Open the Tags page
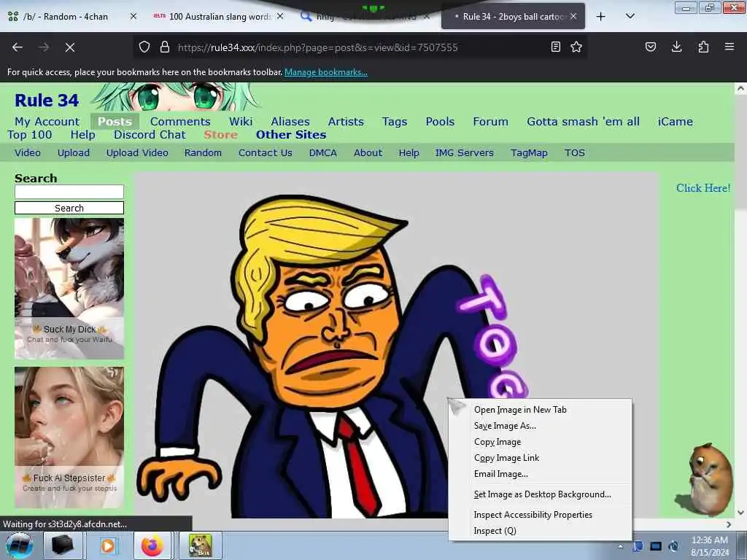The width and height of the screenshot is (747, 560). pos(395,122)
